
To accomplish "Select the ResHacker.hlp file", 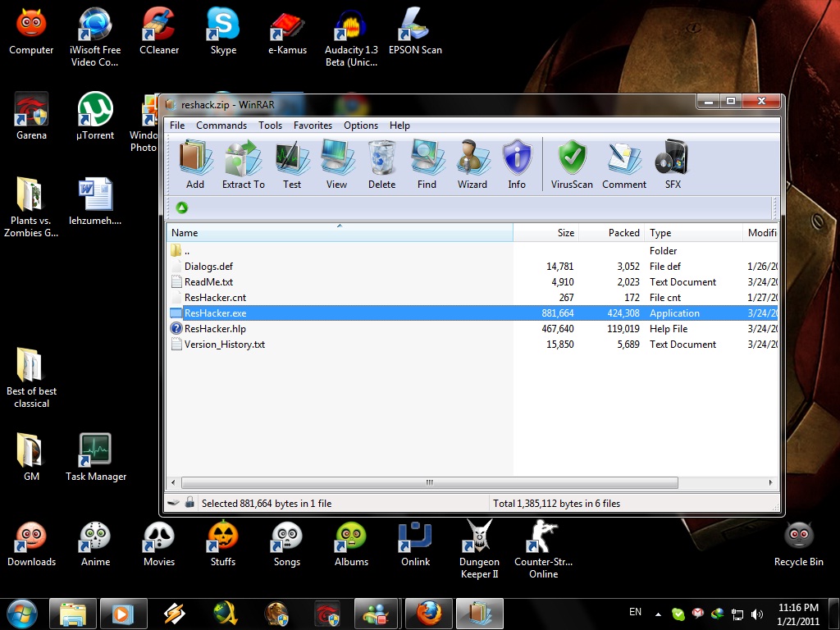I will (x=472, y=328).
